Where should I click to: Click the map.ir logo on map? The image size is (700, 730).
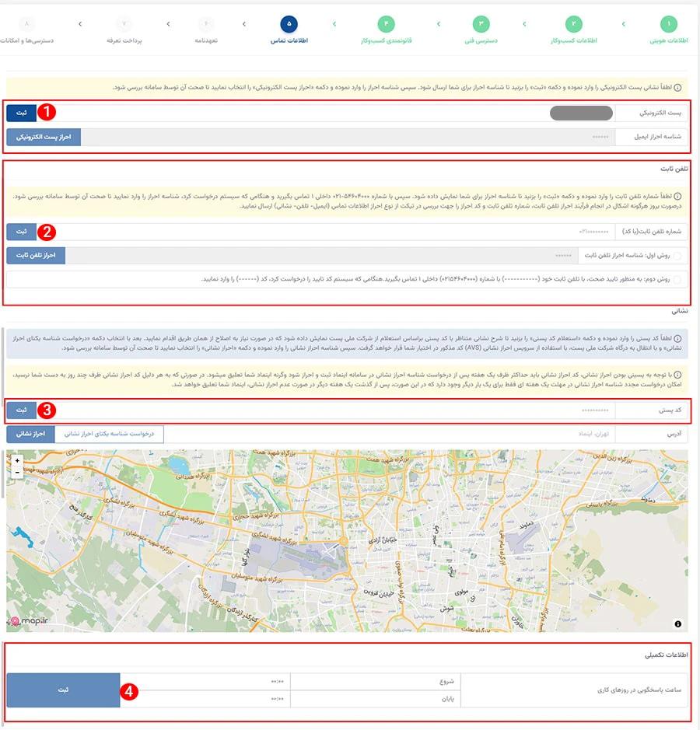[29, 621]
